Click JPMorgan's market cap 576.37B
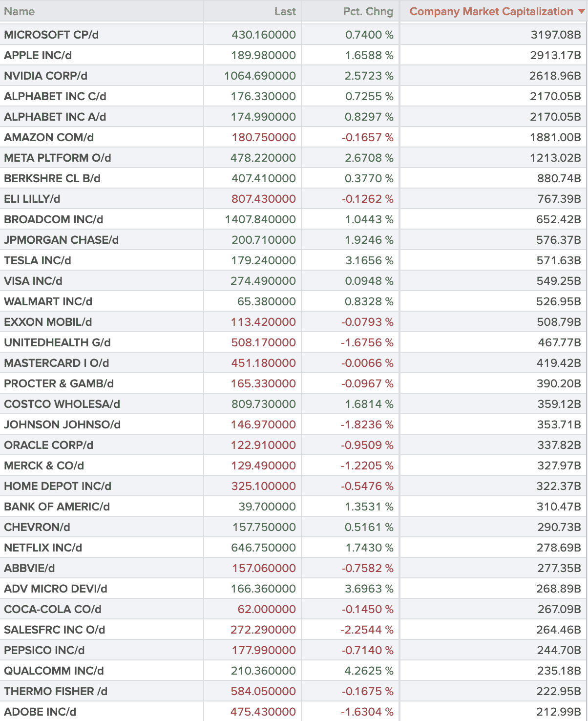This screenshot has height=721, width=588. point(559,240)
